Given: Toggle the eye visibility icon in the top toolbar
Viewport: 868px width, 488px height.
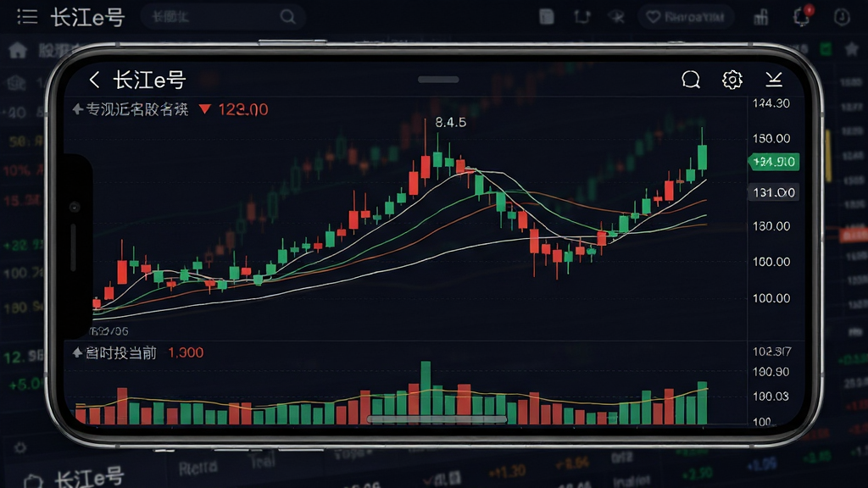Looking at the screenshot, I should (x=616, y=17).
